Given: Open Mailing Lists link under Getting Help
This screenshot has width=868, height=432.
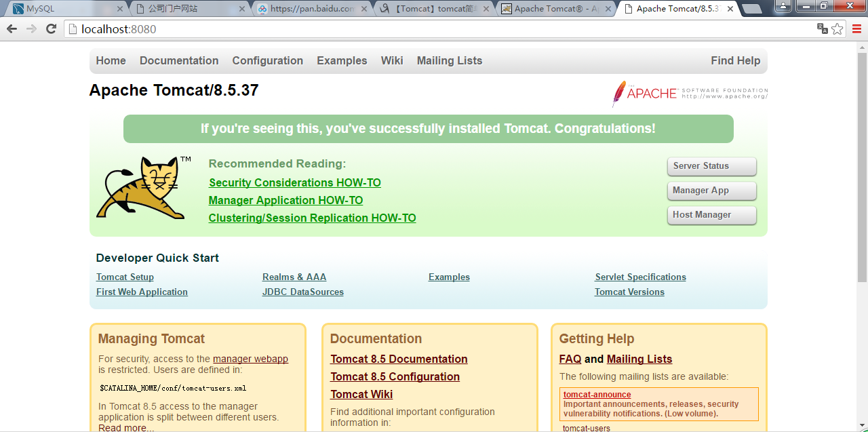Looking at the screenshot, I should (639, 359).
